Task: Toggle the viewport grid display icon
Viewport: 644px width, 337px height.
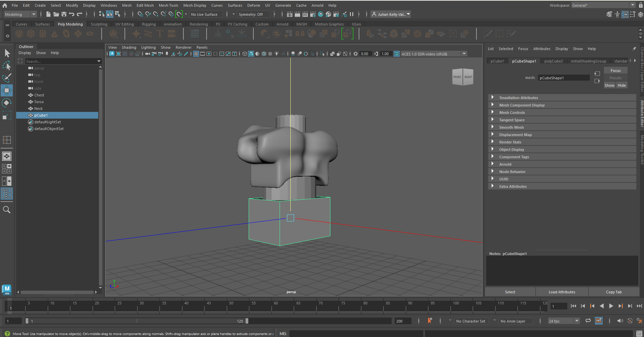Action: [196, 54]
